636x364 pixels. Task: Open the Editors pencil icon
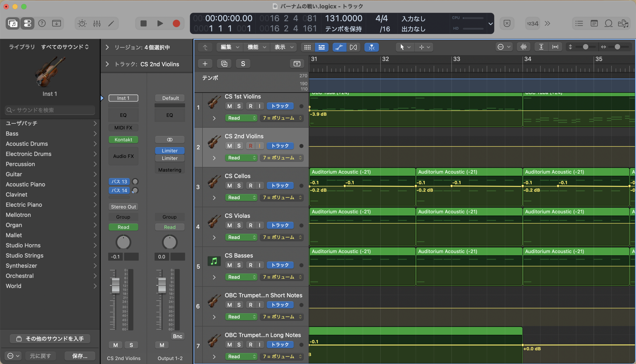coord(111,24)
